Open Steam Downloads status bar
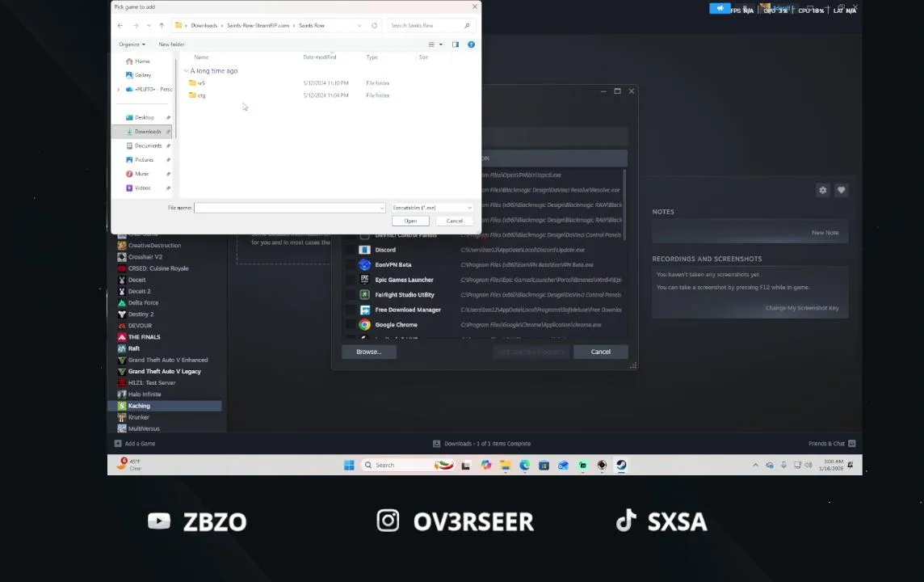The image size is (924, 582). point(482,444)
